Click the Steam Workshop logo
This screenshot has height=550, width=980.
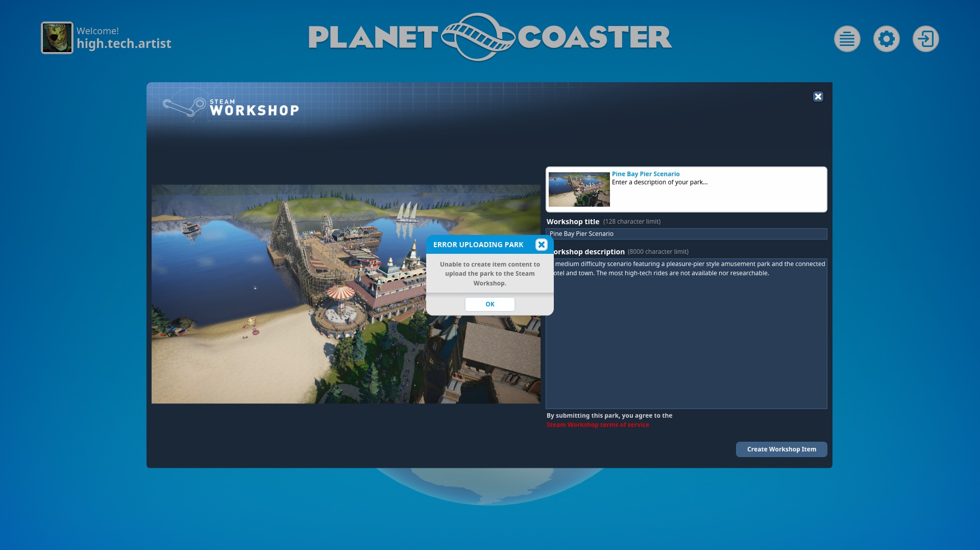231,108
